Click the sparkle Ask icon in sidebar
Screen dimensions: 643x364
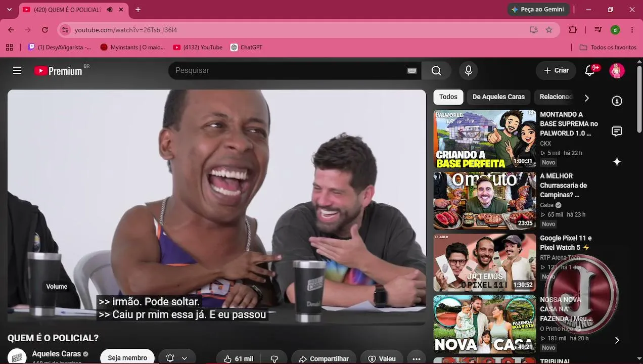click(x=617, y=162)
